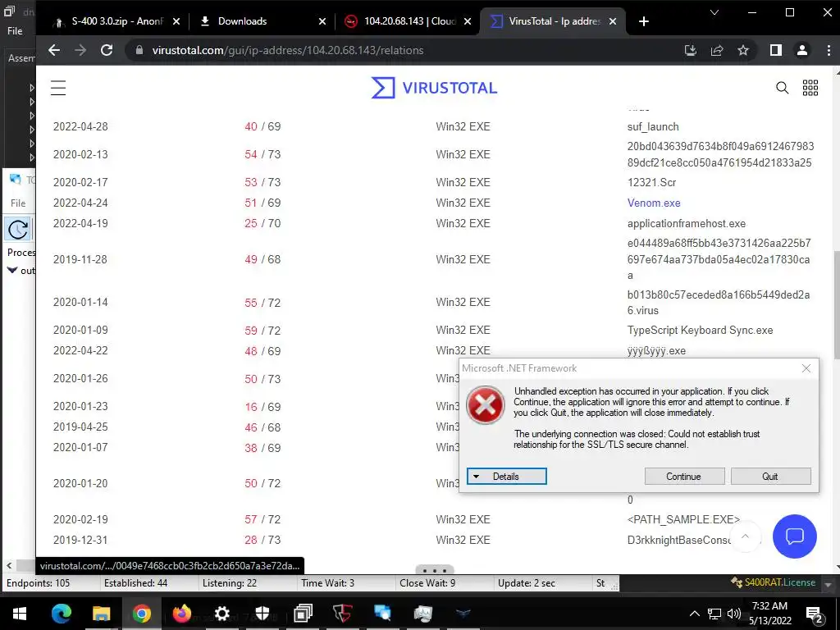Click the taskbar clock showing 7:32 AM

[769, 614]
